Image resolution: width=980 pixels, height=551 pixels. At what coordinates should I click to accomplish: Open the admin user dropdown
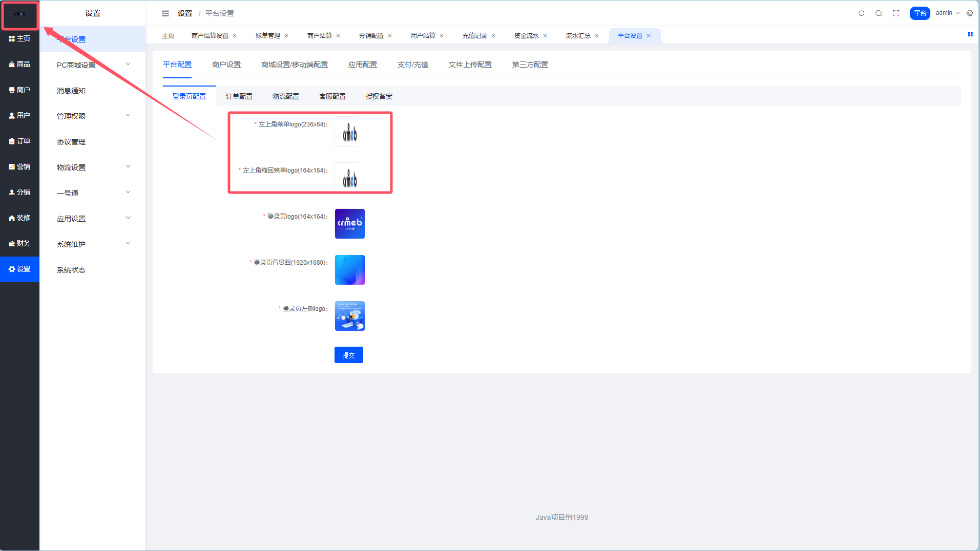tap(947, 13)
